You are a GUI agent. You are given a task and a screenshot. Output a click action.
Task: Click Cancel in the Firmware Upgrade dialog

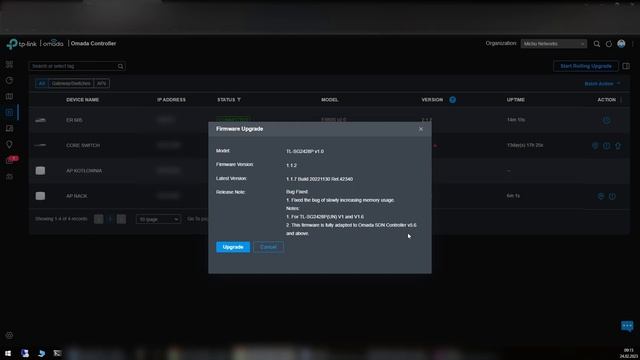pyautogui.click(x=268, y=247)
